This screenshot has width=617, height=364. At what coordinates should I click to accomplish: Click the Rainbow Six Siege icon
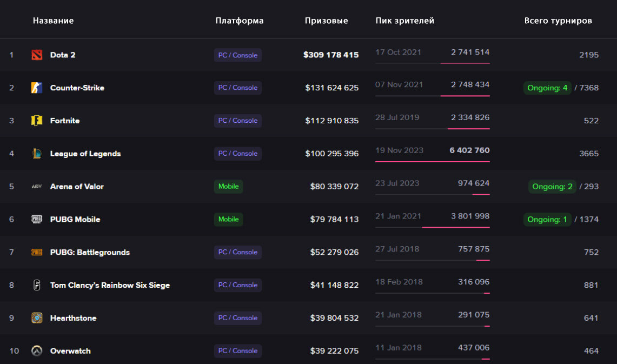(37, 285)
